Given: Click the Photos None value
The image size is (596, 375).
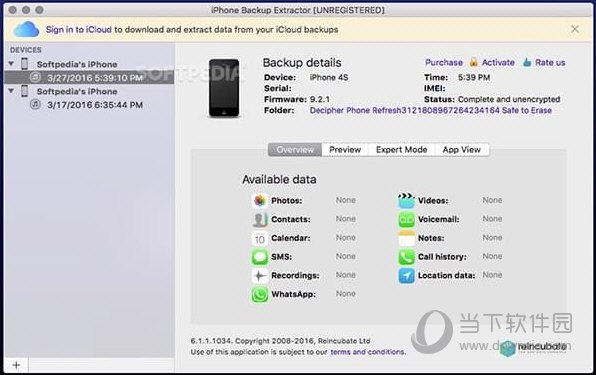Looking at the screenshot, I should click(346, 200).
